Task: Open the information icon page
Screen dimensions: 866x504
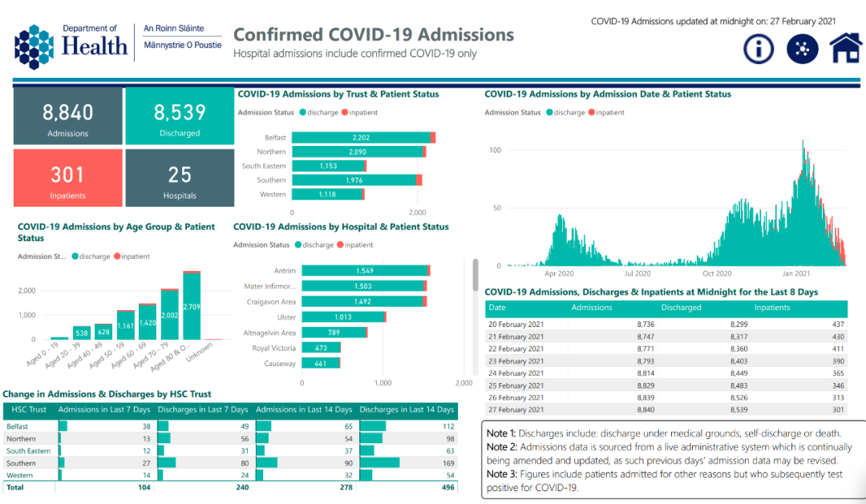Action: (x=759, y=49)
